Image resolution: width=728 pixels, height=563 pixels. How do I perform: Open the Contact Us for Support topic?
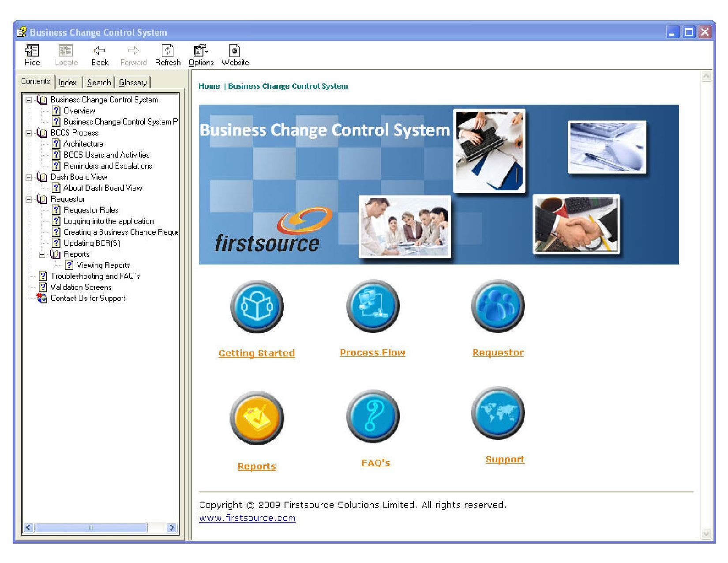(x=88, y=299)
